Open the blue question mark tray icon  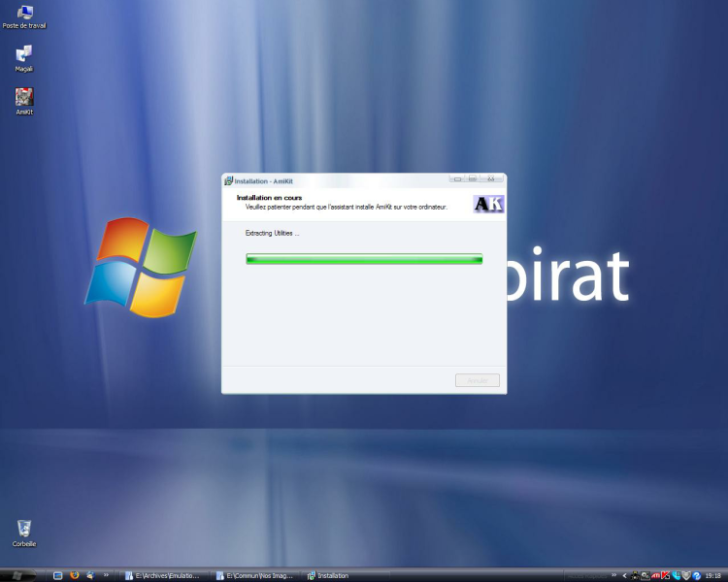tap(696, 576)
